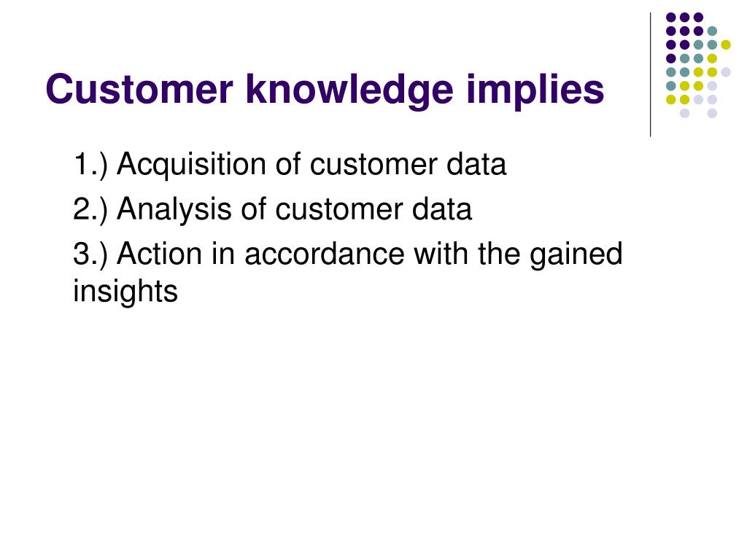The image size is (747, 560).
Task: Click the lavender dot ending the fifth dot row
Action: point(726,72)
